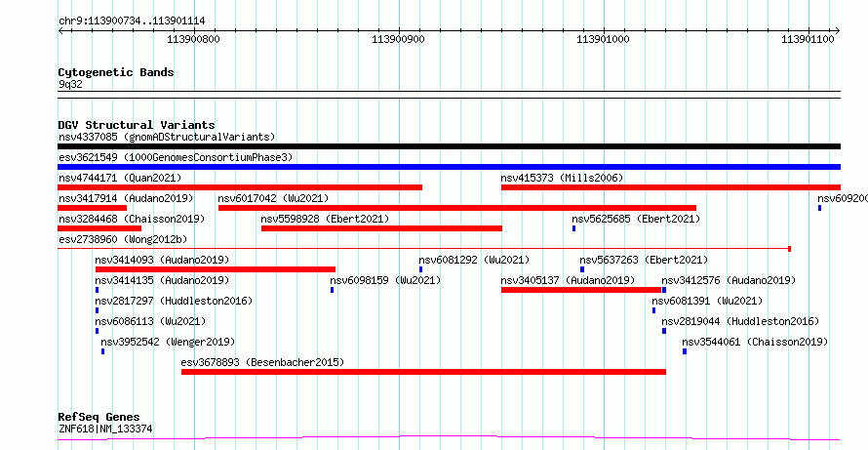The width and height of the screenshot is (868, 450).
Task: Click the ZNF618|NM_133374 gene label
Action: pyautogui.click(x=105, y=429)
